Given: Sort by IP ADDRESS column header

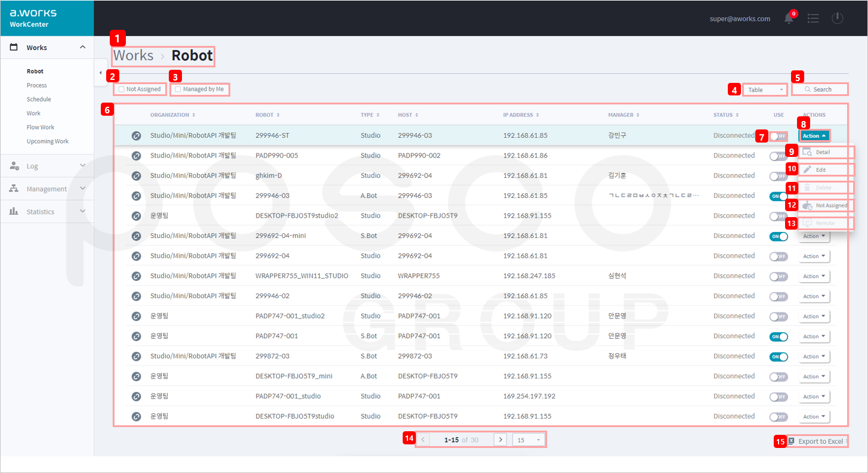Looking at the screenshot, I should click(521, 115).
